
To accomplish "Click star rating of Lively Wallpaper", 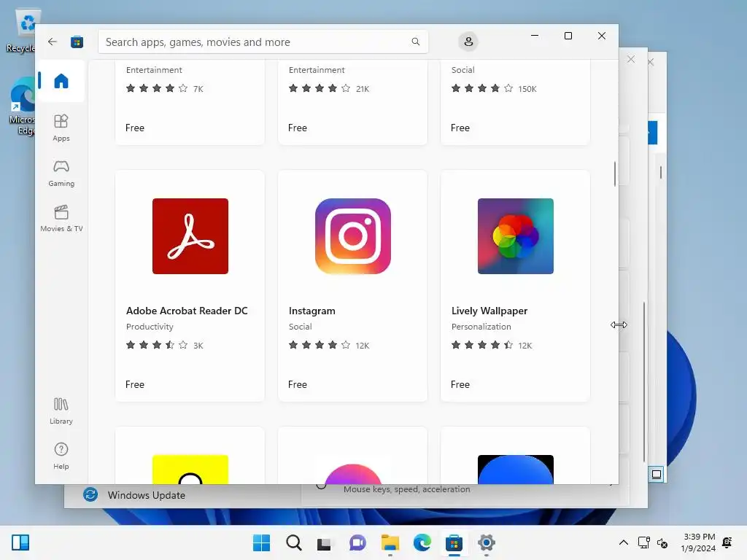I will (482, 345).
